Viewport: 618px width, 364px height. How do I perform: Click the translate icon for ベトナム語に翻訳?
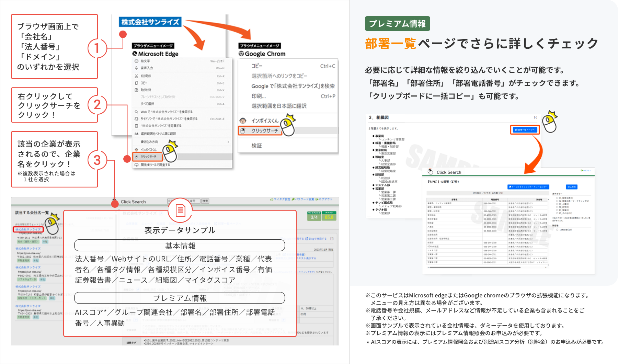(136, 134)
